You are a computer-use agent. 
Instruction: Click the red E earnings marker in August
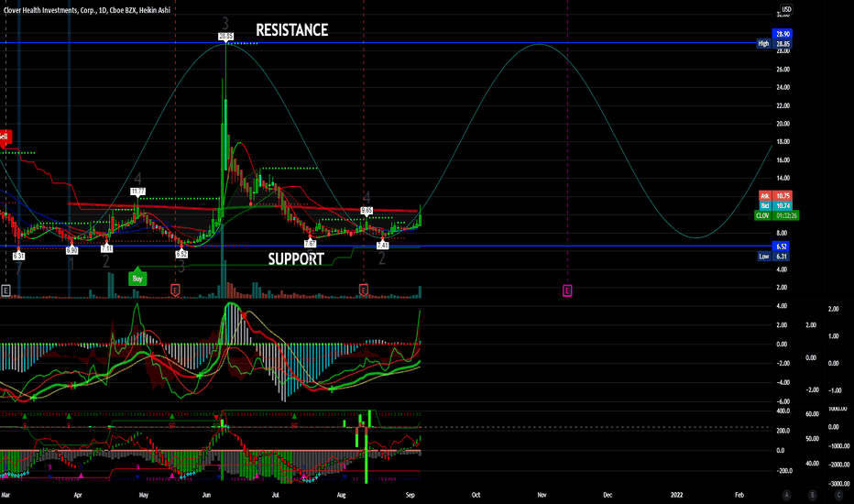(x=363, y=290)
